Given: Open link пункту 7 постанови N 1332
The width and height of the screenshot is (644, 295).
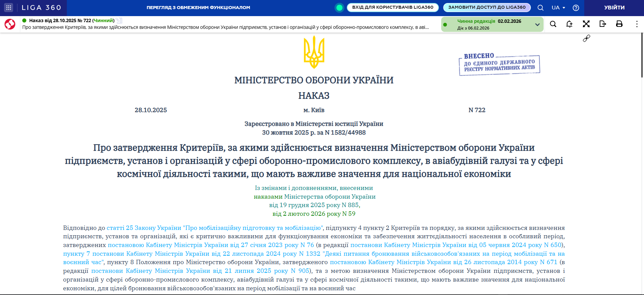Looking at the screenshot, I should coord(314,258).
